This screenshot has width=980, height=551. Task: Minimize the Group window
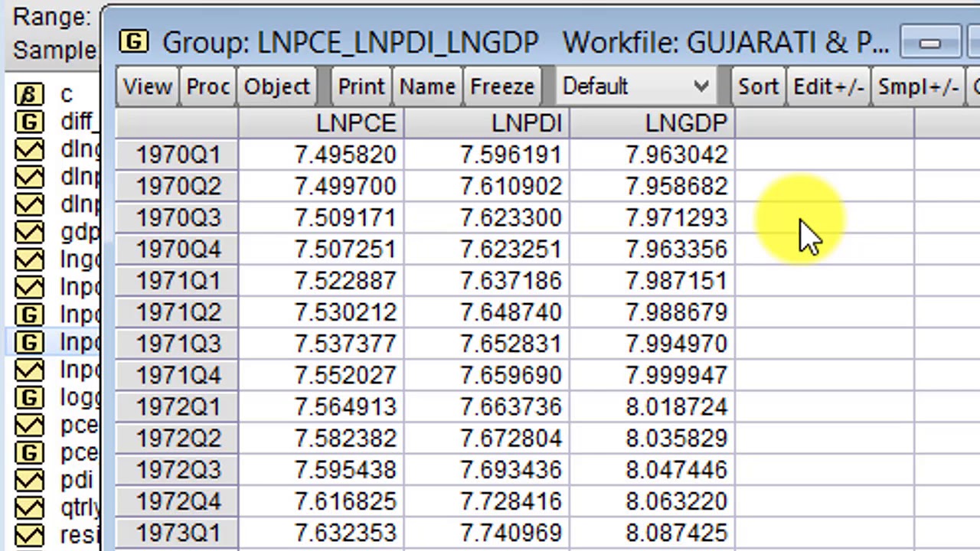pos(930,43)
